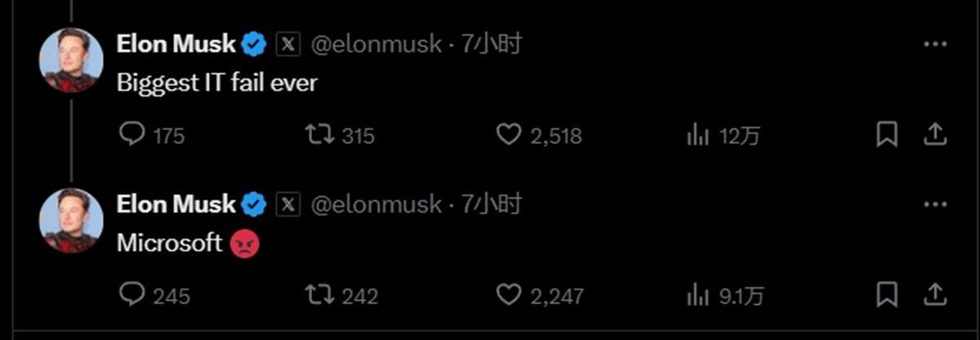This screenshot has width=980, height=340.
Task: Open Elon Musk's avatar on "Microsoft" tweet
Action: point(72,220)
